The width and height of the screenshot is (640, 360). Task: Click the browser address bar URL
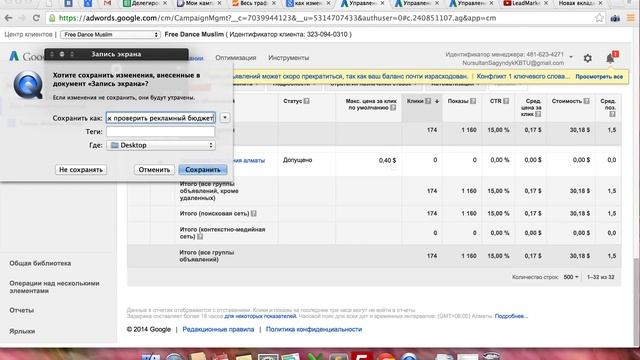pyautogui.click(x=278, y=18)
